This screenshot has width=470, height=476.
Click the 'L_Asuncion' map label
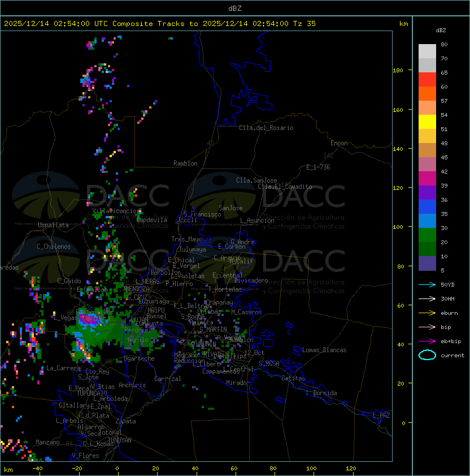(x=257, y=220)
